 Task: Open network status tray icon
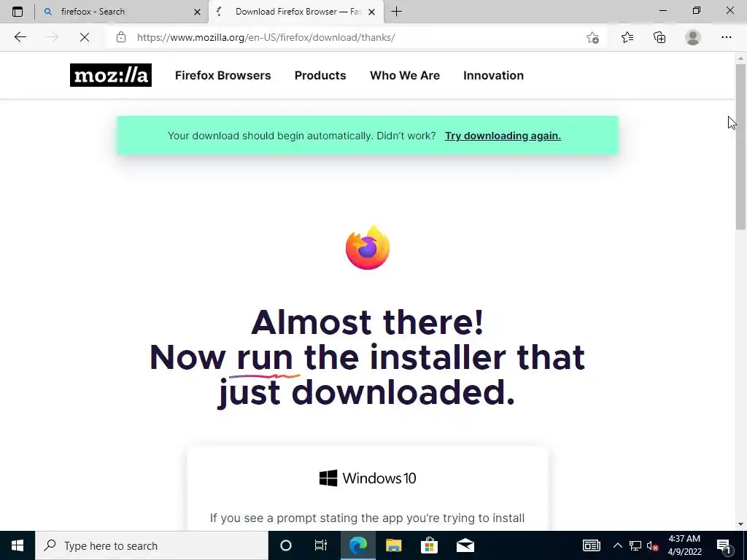pos(635,545)
